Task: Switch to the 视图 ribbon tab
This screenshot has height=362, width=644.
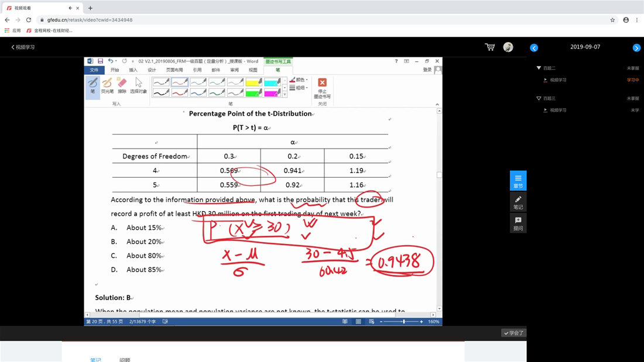Action: tap(253, 70)
